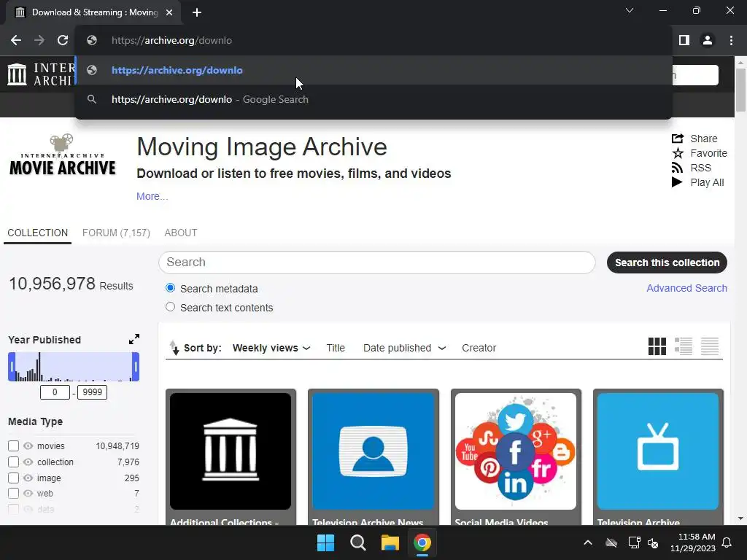
Task: Open the Chrome profile avatar
Action: pos(708,41)
